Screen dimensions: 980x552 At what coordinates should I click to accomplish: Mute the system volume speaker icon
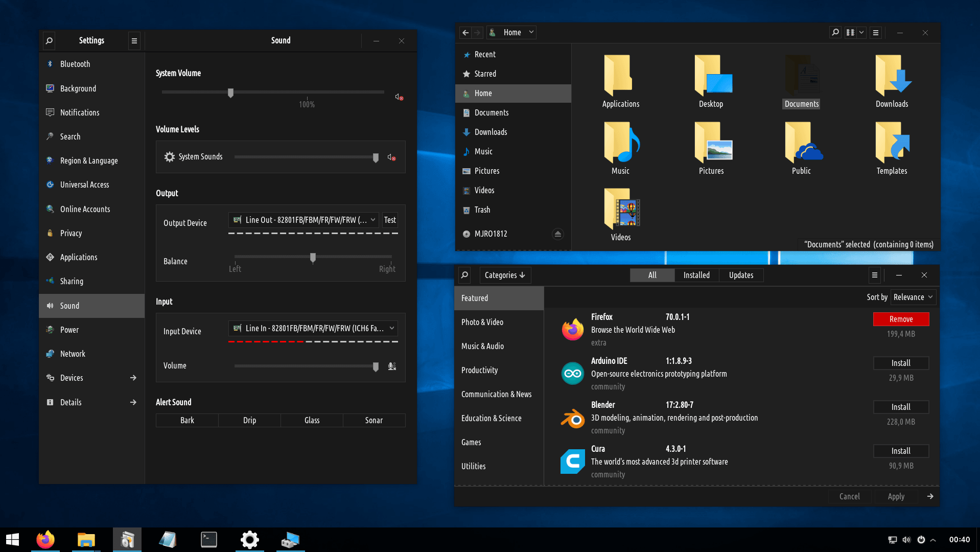399,97
